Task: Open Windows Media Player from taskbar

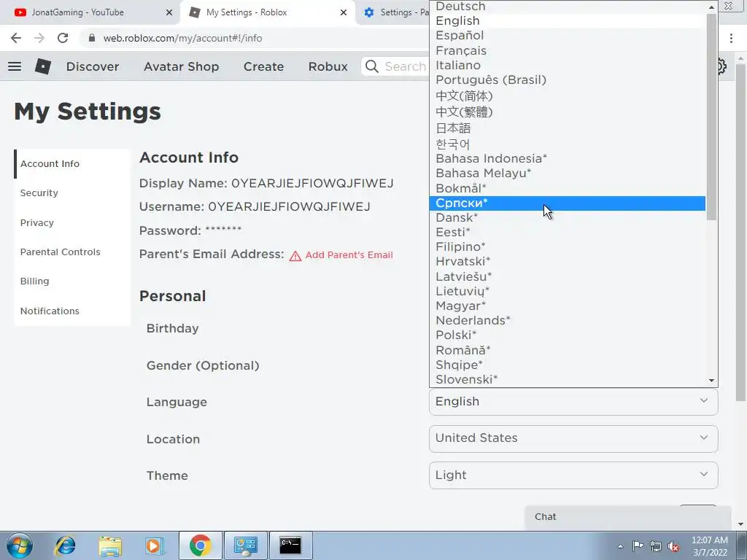Action: [x=154, y=545]
